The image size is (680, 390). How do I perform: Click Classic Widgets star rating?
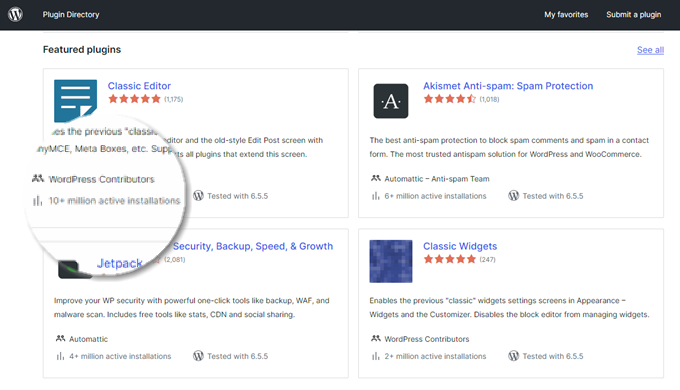click(x=450, y=259)
